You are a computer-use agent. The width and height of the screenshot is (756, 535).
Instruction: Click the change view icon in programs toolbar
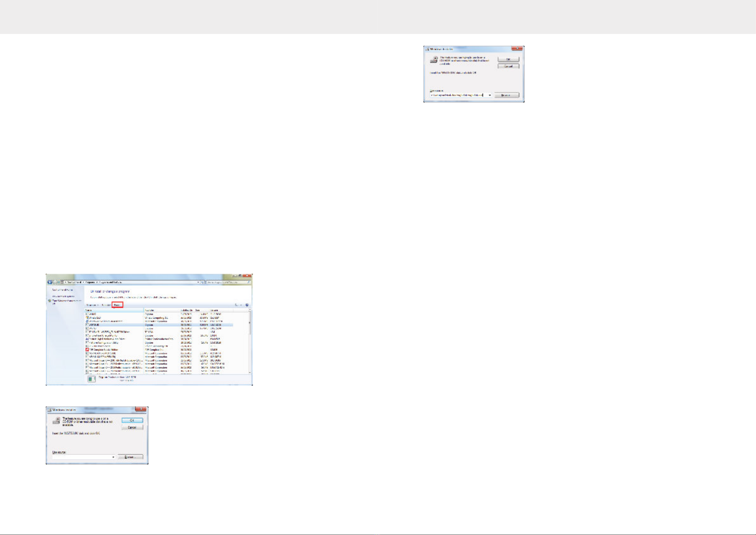coord(237,305)
